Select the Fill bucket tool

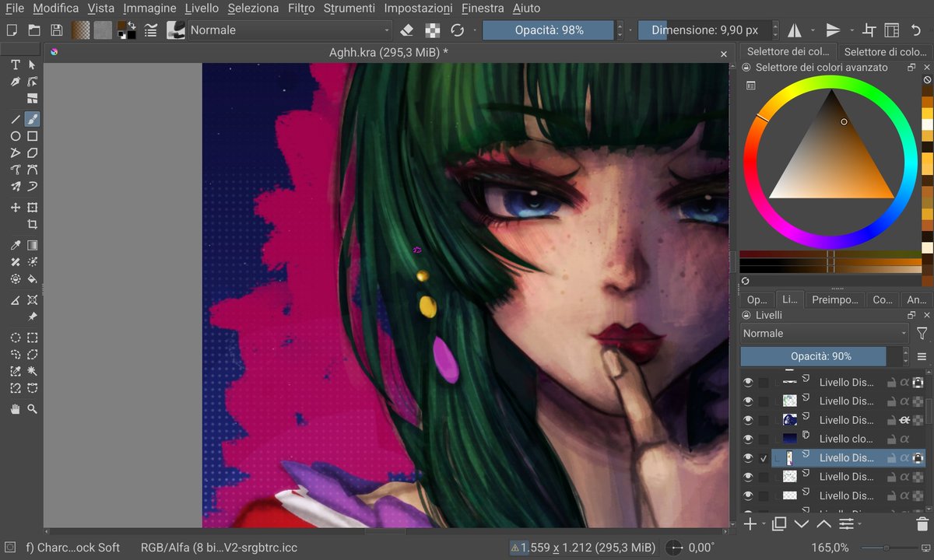(33, 278)
